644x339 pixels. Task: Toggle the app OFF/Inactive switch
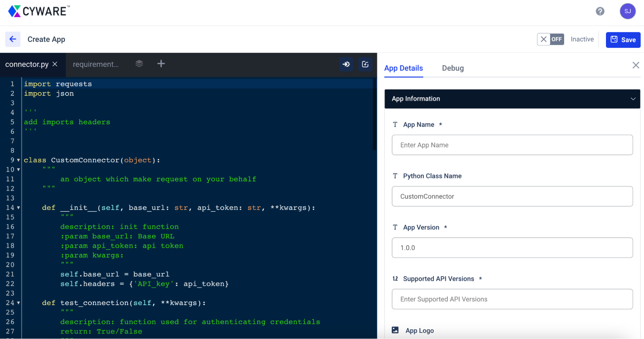coord(550,39)
